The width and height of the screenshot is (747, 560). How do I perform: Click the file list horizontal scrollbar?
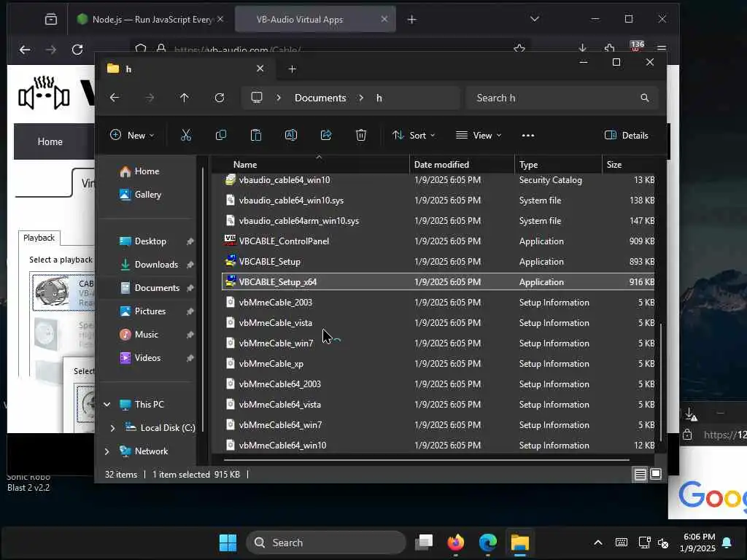point(426,460)
